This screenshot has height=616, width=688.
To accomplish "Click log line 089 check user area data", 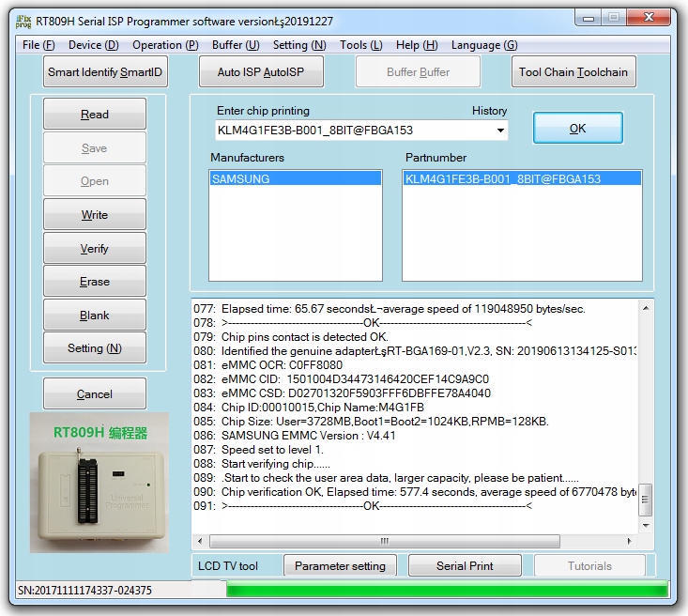I will pos(386,478).
